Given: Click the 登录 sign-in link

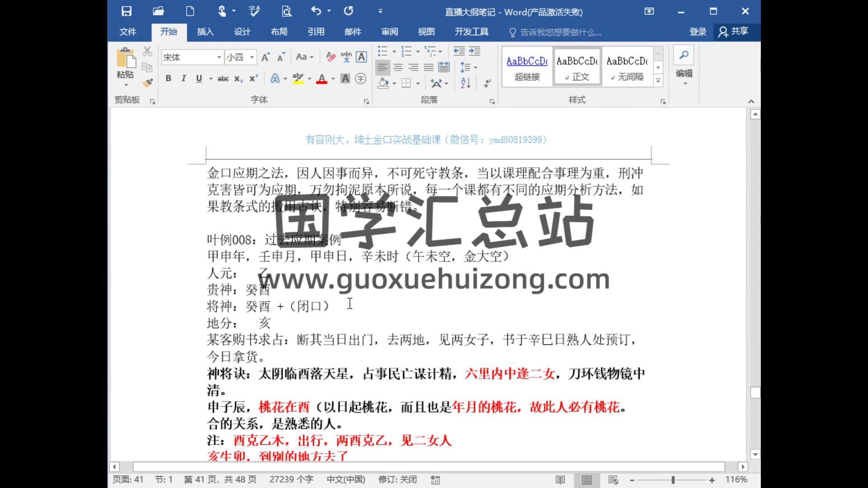Looking at the screenshot, I should coord(698,32).
